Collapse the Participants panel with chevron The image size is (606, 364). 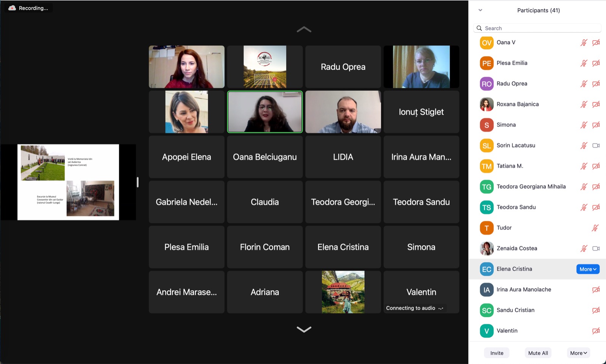point(480,10)
